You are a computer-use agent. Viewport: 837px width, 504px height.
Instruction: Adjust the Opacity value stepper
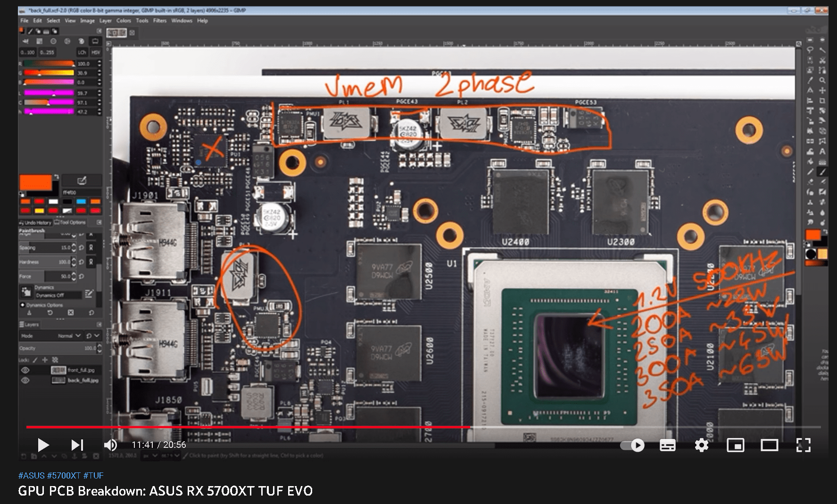coord(99,348)
